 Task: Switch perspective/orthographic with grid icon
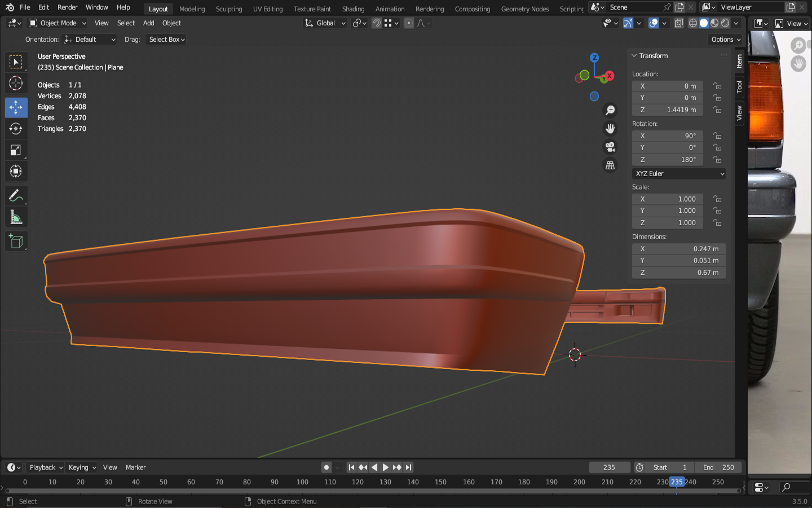[x=610, y=165]
